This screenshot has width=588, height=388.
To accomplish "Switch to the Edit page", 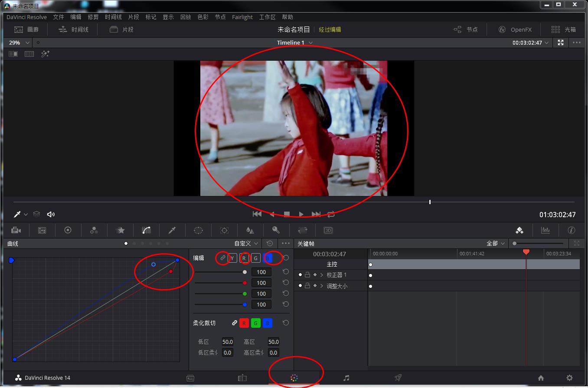I will (x=242, y=378).
